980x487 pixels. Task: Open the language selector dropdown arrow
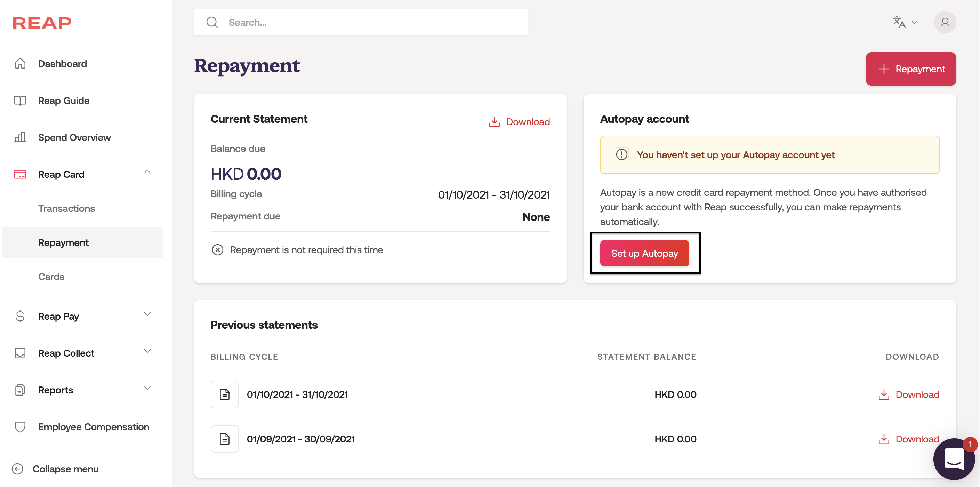[915, 23]
